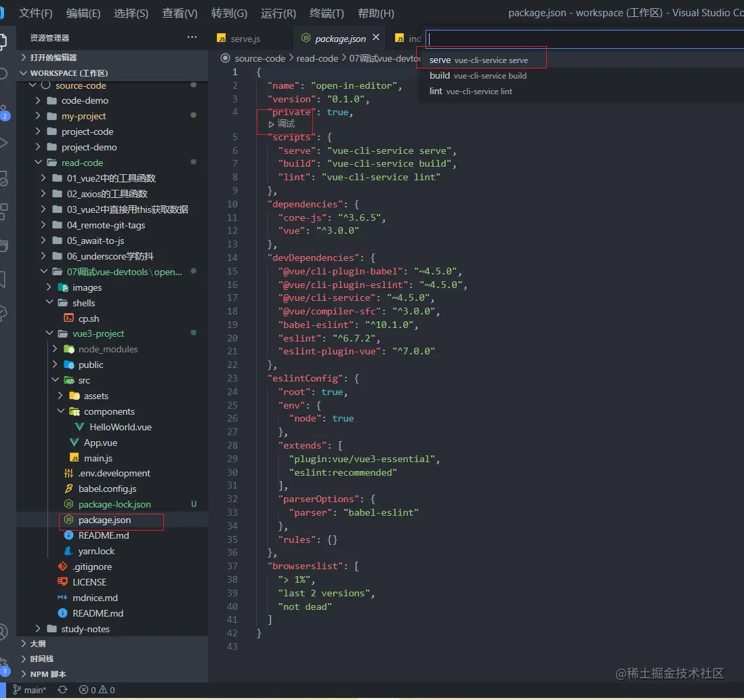Click the LICENSE certificate file icon
This screenshot has height=700, width=744.
[x=62, y=582]
